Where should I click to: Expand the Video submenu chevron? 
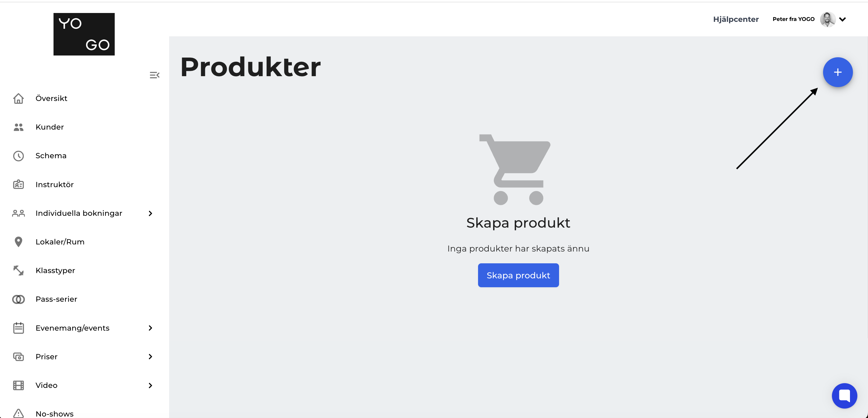(150, 385)
